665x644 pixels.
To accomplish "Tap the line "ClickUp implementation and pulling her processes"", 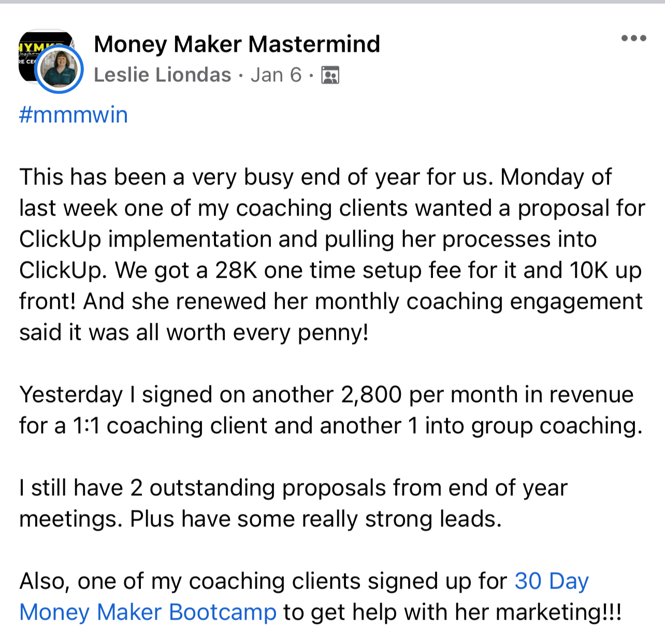I will [308, 239].
